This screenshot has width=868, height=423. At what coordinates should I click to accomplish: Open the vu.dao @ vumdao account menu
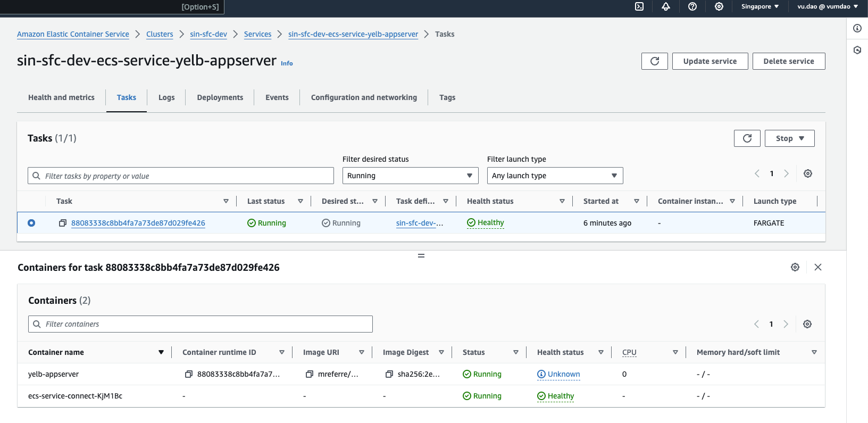click(828, 6)
